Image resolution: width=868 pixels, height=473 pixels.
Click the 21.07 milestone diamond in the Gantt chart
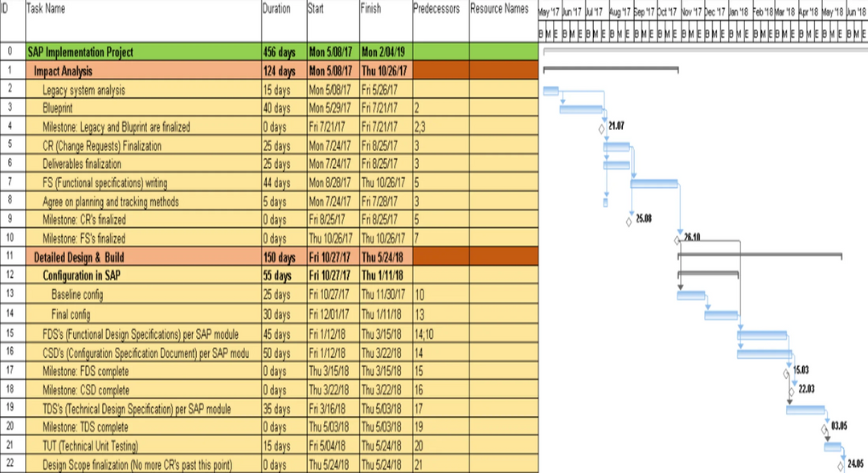point(602,128)
